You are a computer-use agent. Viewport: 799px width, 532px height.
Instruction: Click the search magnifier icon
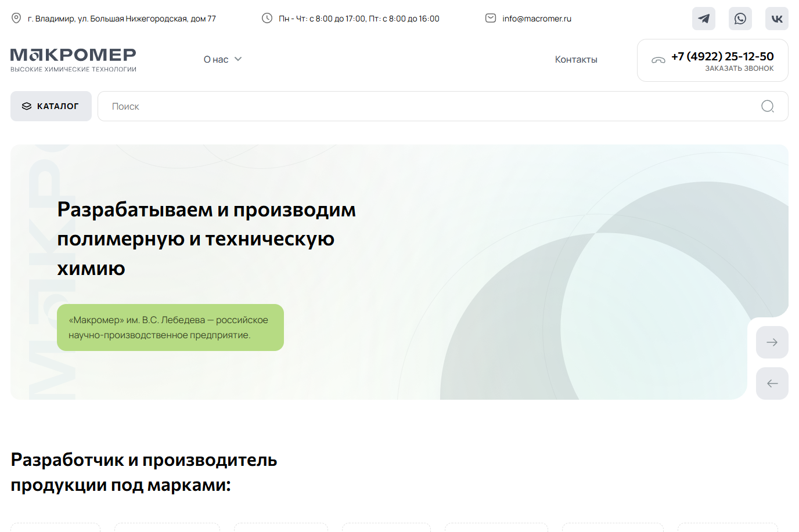768,106
